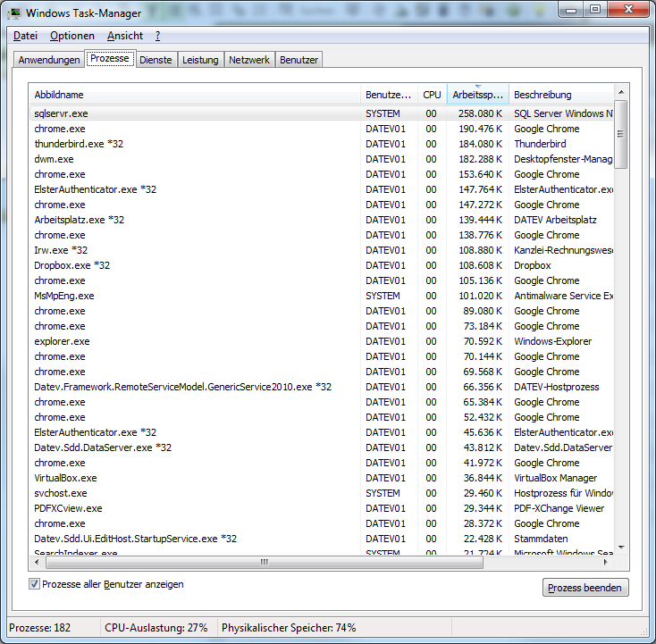Select Datev.Framework.RemoteServiceModel.GenericService2010.exe row

(322, 387)
